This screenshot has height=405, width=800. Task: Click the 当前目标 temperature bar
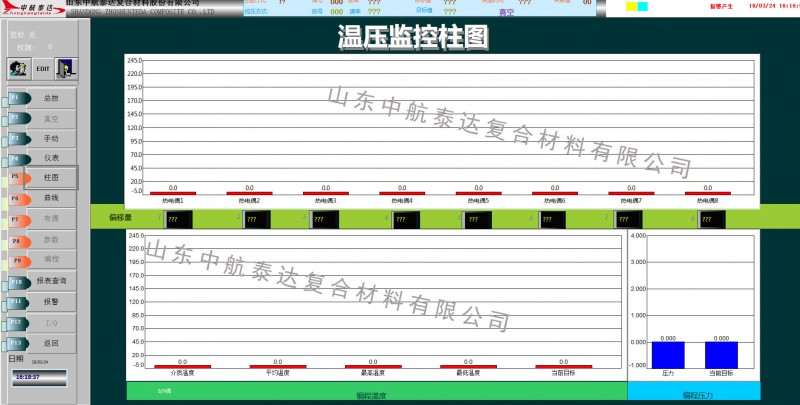click(x=564, y=367)
